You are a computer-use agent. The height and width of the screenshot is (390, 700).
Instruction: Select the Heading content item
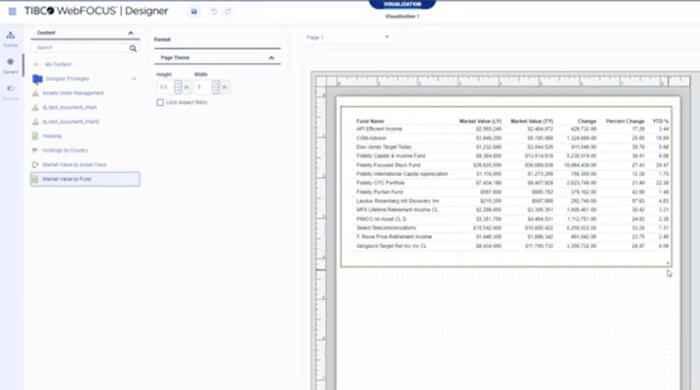click(52, 136)
